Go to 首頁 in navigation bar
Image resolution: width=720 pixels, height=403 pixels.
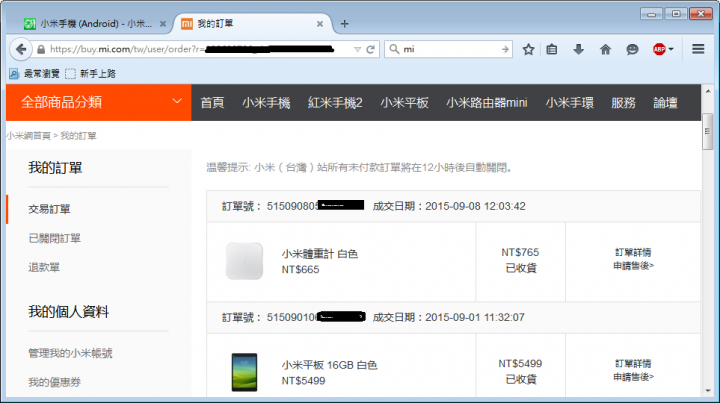tap(212, 103)
